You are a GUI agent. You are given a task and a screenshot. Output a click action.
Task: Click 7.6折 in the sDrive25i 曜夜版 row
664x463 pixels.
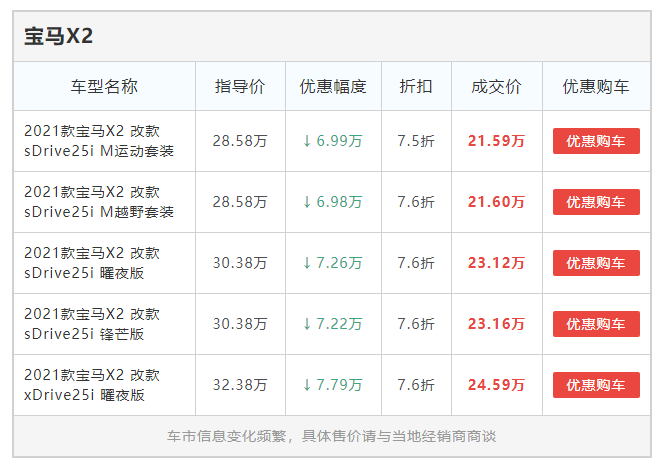click(416, 263)
